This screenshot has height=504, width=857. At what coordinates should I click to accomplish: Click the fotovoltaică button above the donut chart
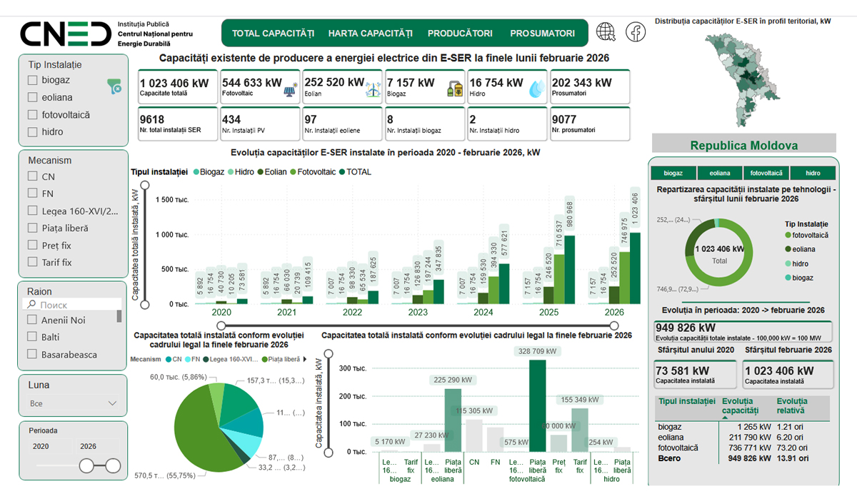(766, 172)
